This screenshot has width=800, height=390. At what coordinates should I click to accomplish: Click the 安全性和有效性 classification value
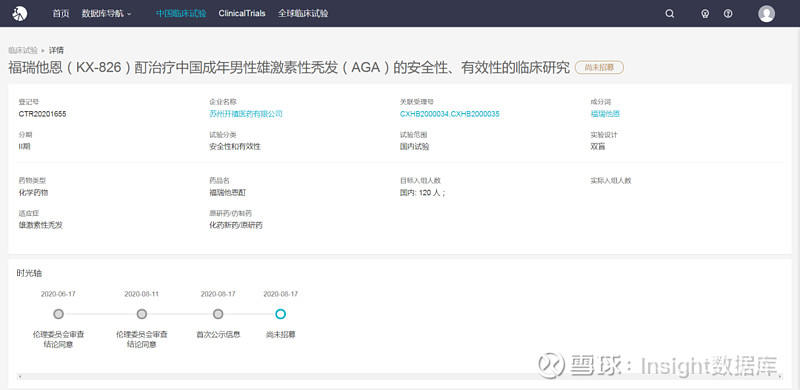(235, 147)
